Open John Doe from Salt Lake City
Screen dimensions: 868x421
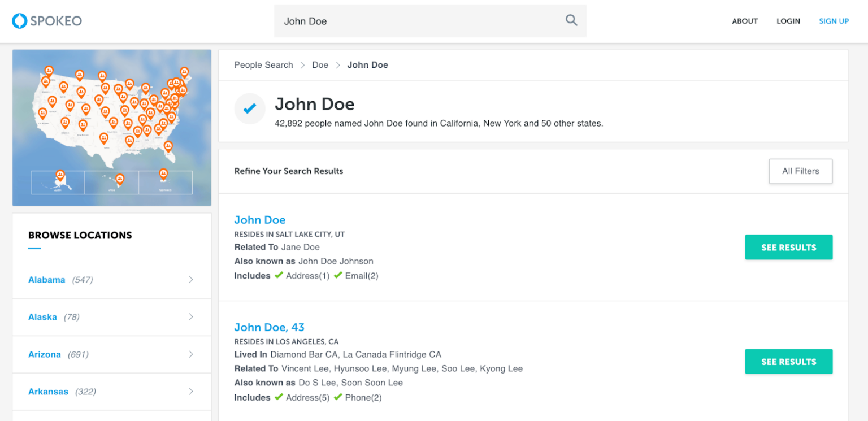click(260, 220)
